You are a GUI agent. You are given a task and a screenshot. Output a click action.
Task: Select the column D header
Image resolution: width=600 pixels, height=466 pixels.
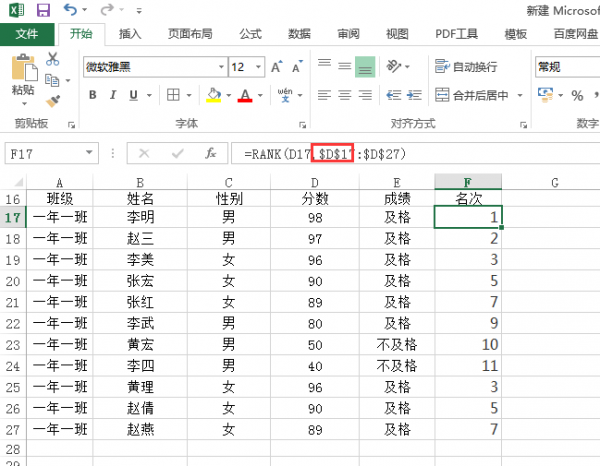[x=315, y=182]
